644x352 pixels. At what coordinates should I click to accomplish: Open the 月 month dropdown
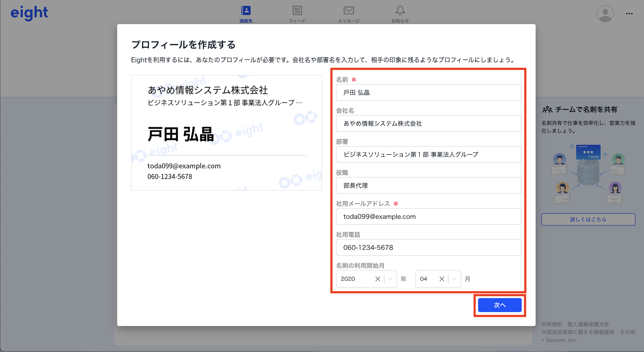[x=454, y=279]
